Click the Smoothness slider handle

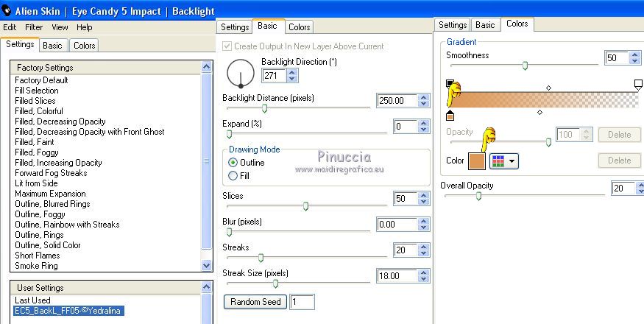pyautogui.click(x=525, y=66)
